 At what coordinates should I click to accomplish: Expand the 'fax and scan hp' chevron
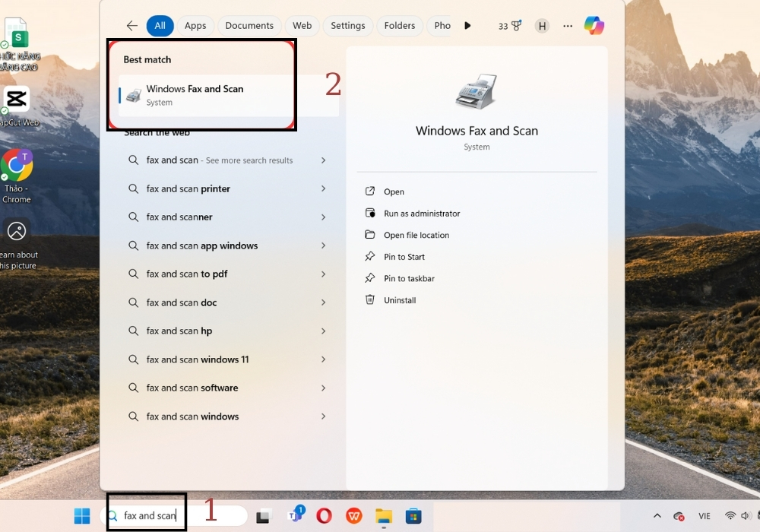click(x=323, y=331)
